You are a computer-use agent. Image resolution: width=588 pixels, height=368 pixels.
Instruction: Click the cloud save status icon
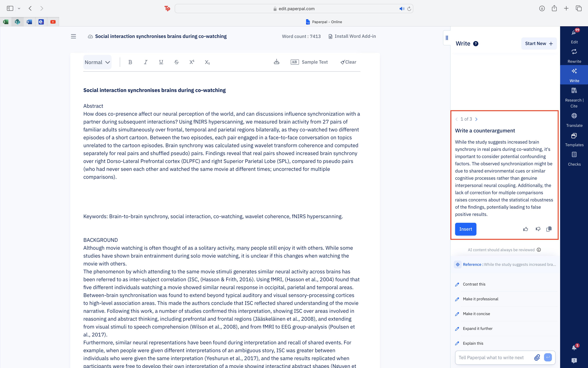pyautogui.click(x=90, y=36)
